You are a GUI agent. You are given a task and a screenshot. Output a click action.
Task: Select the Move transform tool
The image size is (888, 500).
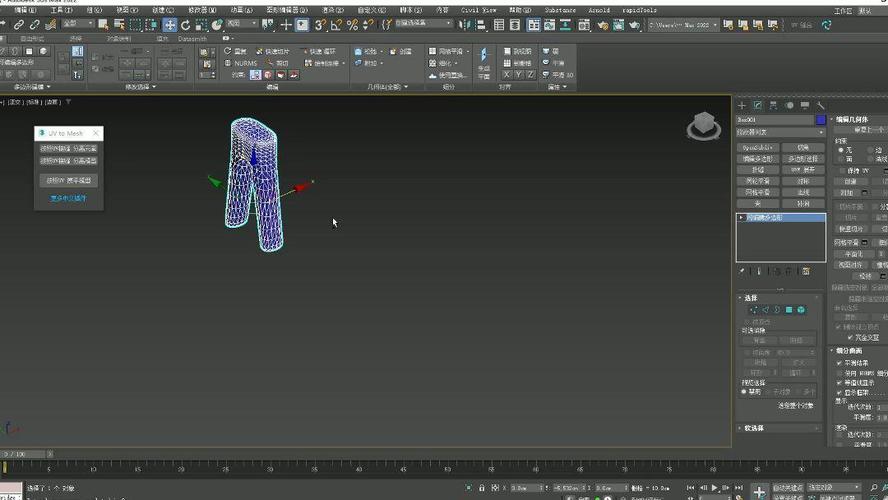pos(170,25)
